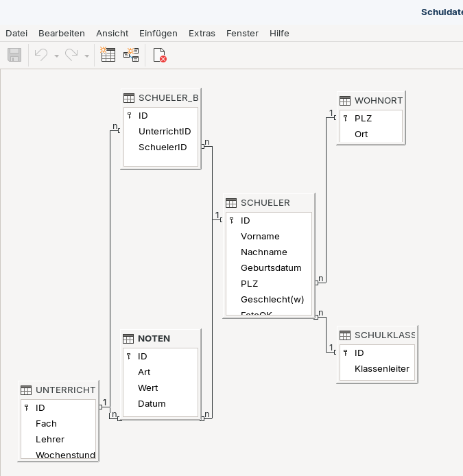Click the Redo arrow icon
Screen dimensions: 463x476
71,55
